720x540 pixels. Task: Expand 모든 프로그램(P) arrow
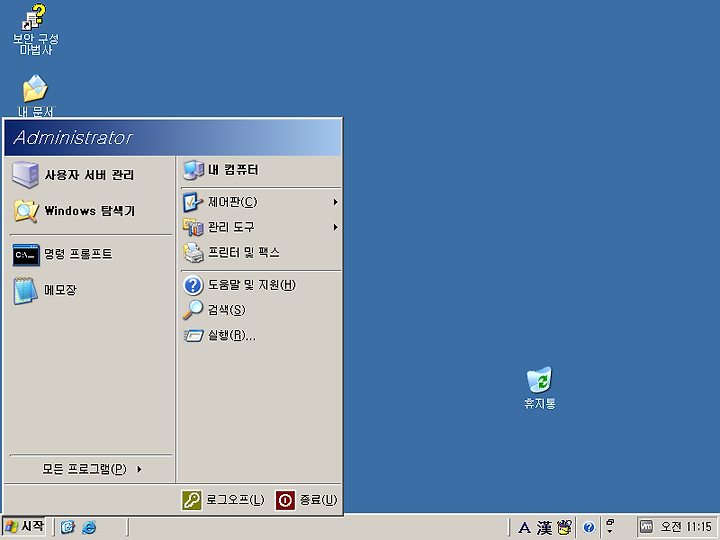click(x=139, y=469)
